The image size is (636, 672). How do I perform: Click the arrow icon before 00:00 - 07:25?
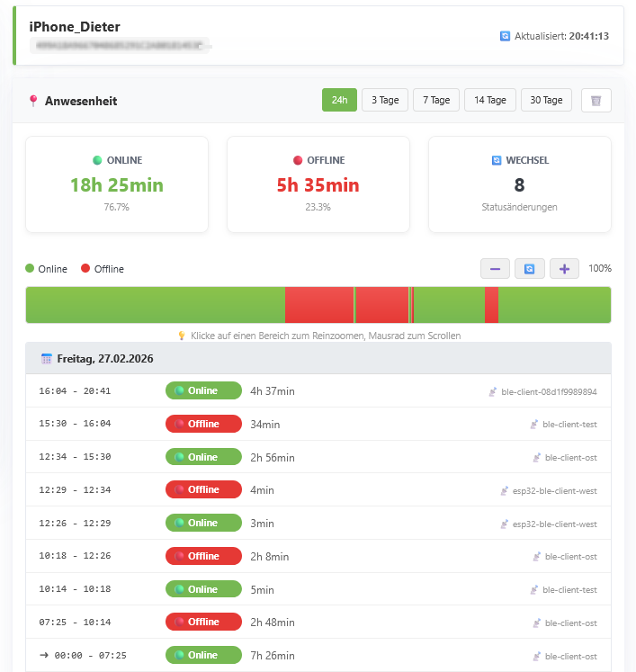coord(44,655)
